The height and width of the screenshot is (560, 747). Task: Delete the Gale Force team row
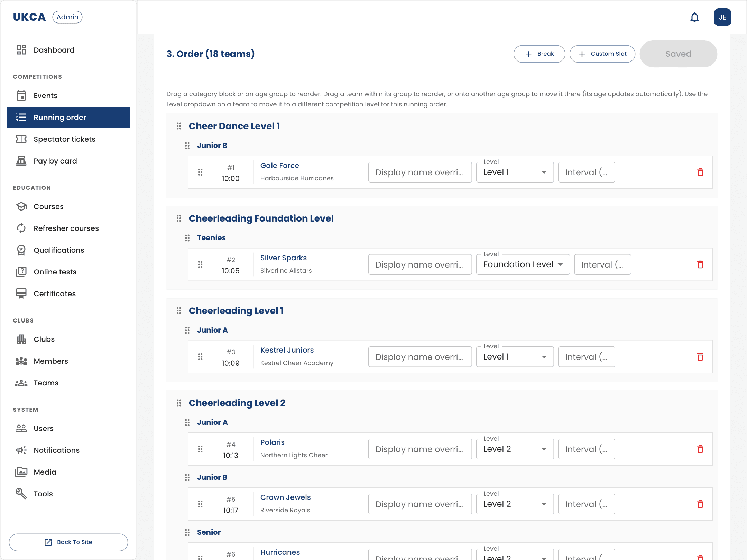(700, 172)
